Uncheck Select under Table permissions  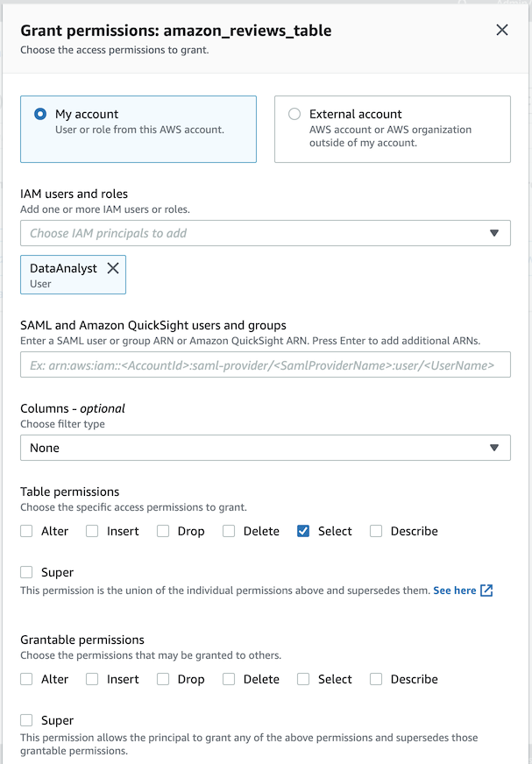pos(303,531)
